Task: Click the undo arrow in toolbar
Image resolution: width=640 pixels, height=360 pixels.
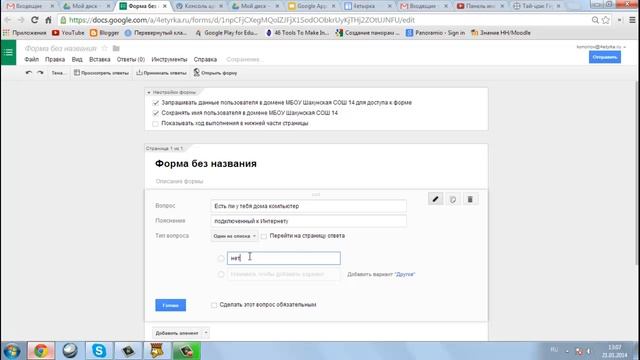Action: pos(29,73)
